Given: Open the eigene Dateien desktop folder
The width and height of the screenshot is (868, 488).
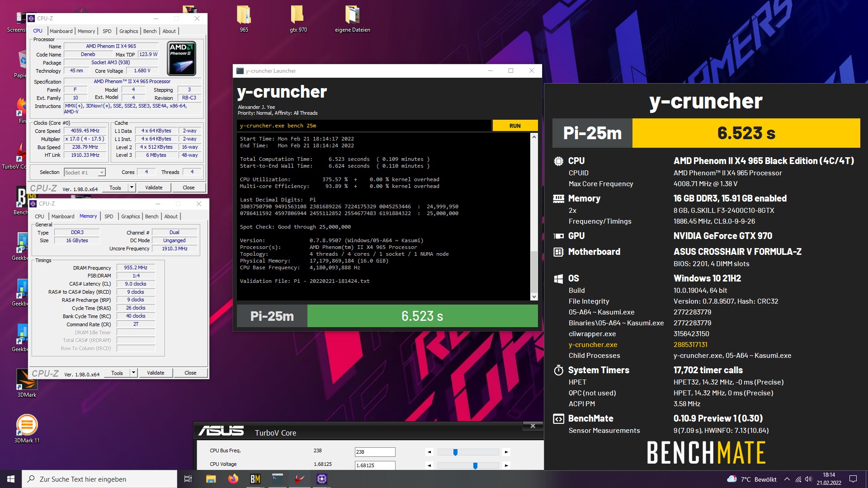Looking at the screenshot, I should tap(352, 18).
